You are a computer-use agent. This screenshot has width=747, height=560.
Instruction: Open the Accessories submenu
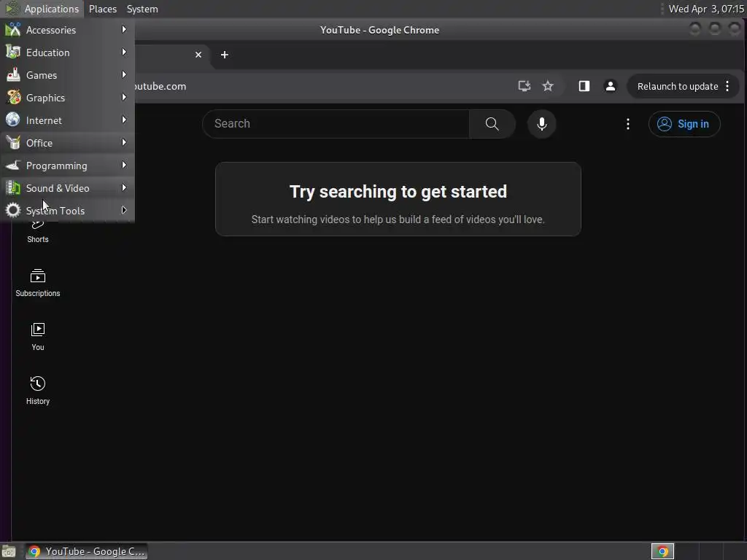(67, 29)
